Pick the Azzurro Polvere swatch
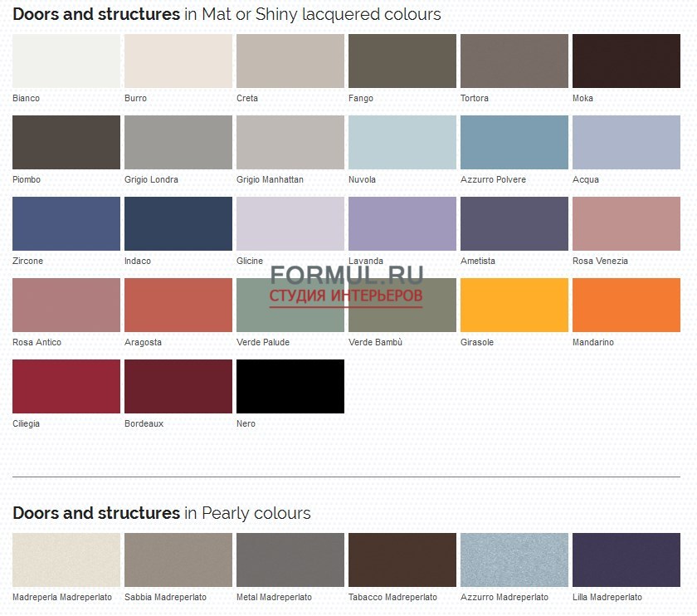The image size is (697, 616). coord(514,142)
